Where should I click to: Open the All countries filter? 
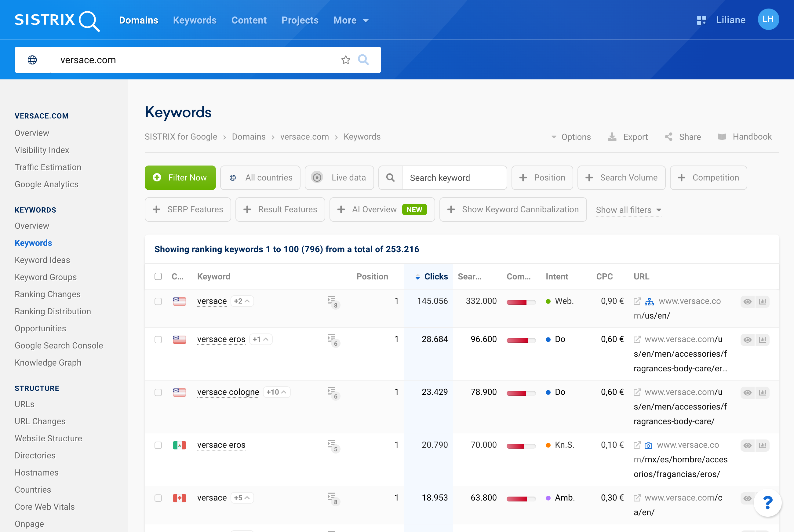[x=260, y=177]
